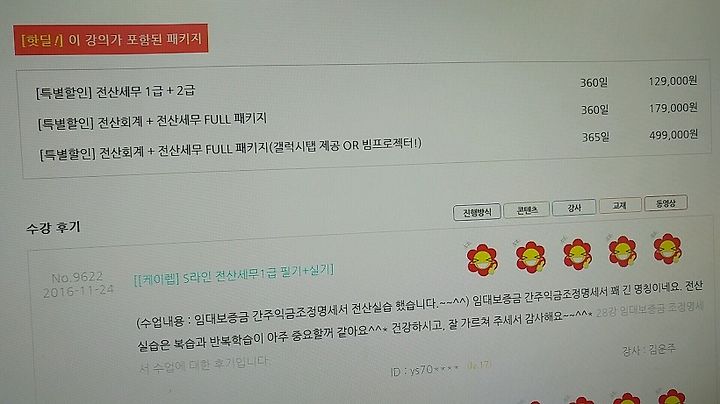Click the fourth smiling flower rating icon
The width and height of the screenshot is (720, 404).
point(623,251)
